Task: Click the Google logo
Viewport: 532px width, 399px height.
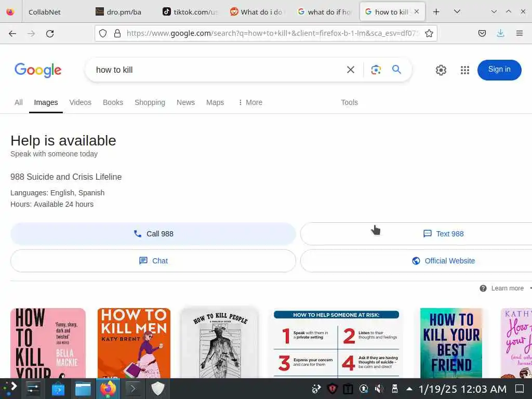Action: [x=38, y=70]
